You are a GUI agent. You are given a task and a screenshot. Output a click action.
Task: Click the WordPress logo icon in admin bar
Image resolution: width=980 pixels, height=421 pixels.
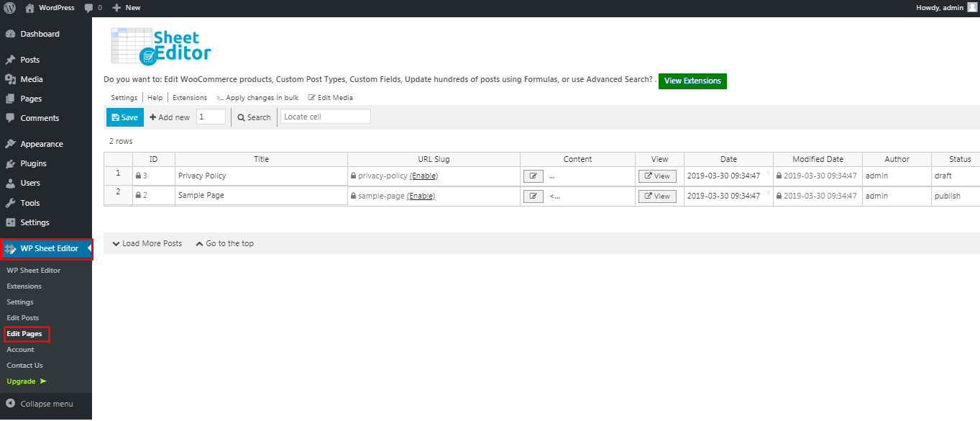9,8
